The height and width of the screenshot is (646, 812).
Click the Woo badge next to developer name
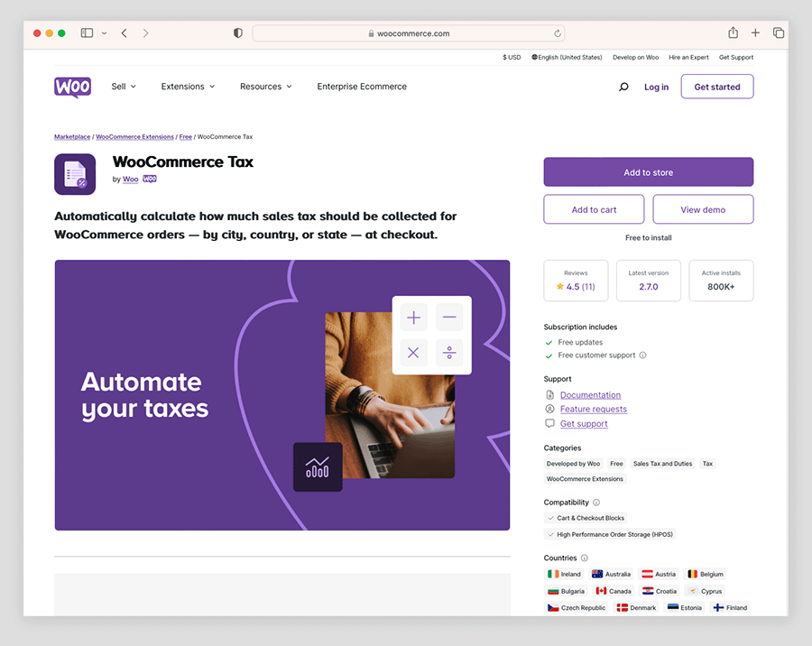(x=150, y=180)
